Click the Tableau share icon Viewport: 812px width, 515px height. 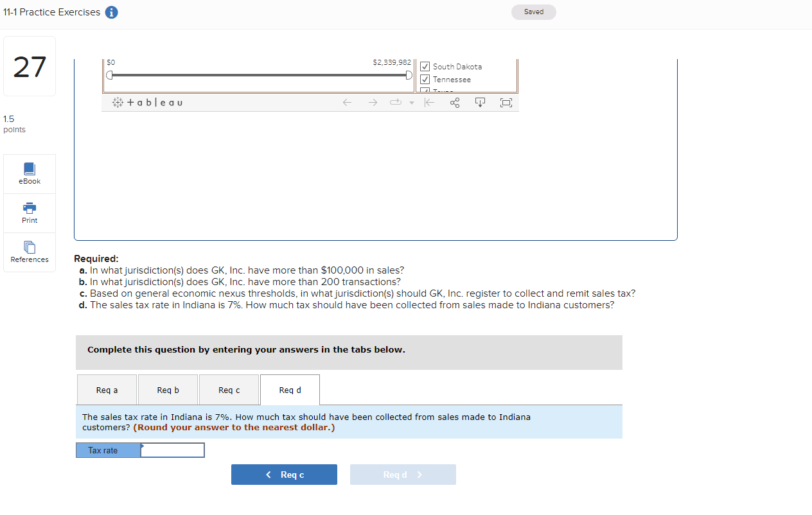pos(455,102)
